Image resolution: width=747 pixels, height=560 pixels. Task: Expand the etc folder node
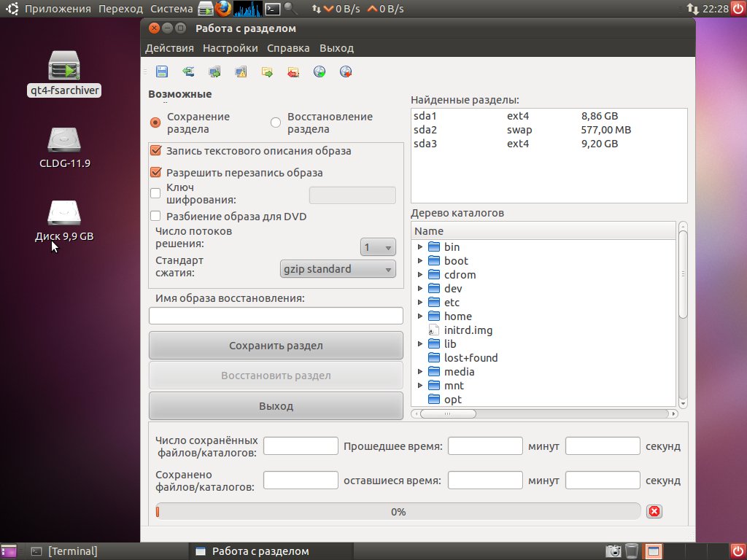pos(420,303)
